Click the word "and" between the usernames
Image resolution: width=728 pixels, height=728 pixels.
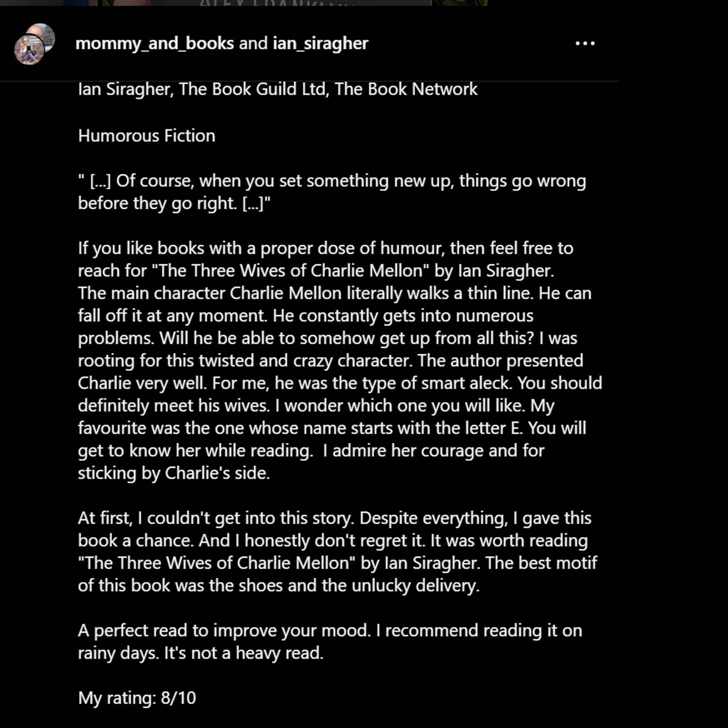click(x=253, y=43)
